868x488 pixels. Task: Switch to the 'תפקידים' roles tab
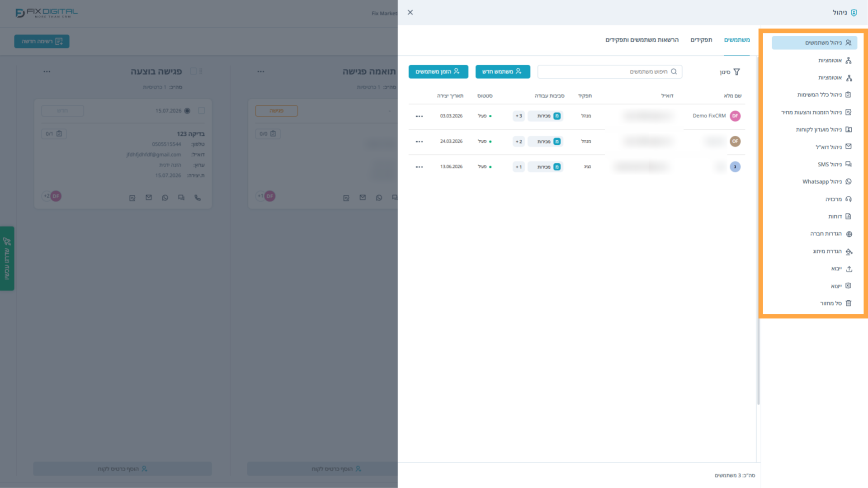(701, 40)
